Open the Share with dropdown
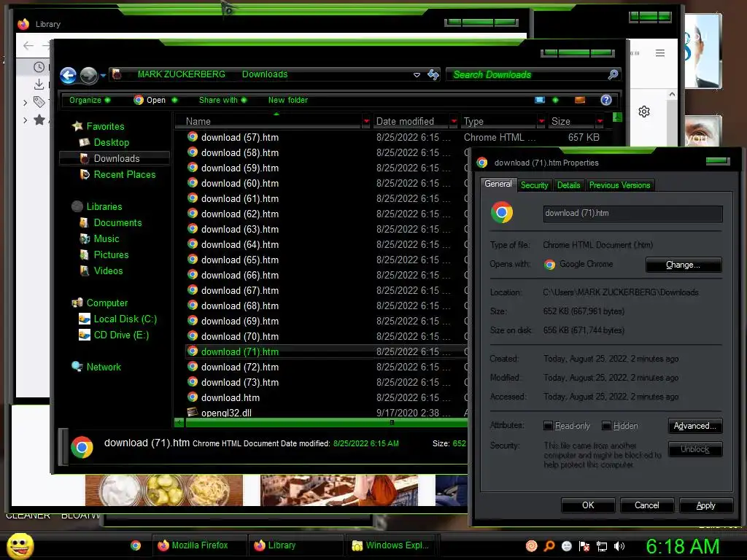The image size is (747, 560). 222,100
